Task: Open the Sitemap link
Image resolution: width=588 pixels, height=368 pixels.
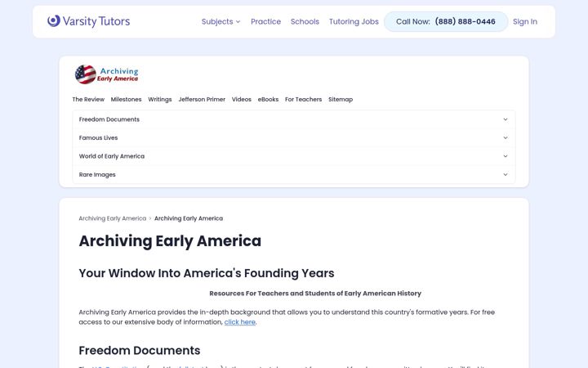Action: click(341, 100)
